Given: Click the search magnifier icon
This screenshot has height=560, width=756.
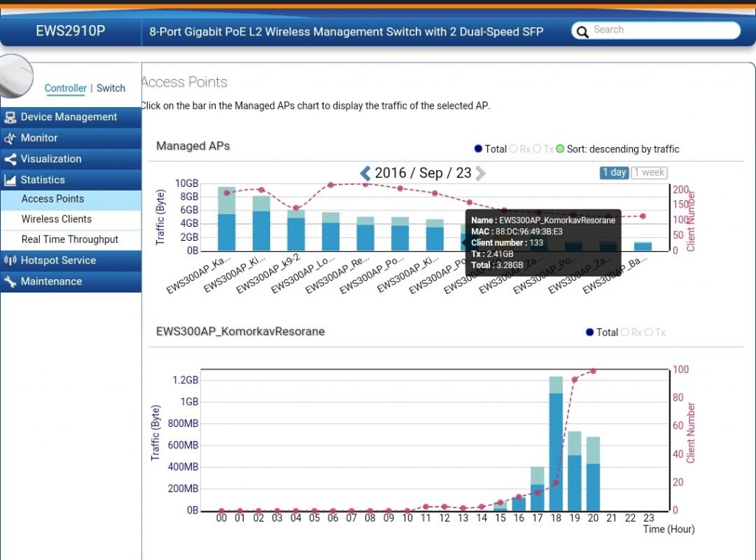Looking at the screenshot, I should [x=583, y=32].
